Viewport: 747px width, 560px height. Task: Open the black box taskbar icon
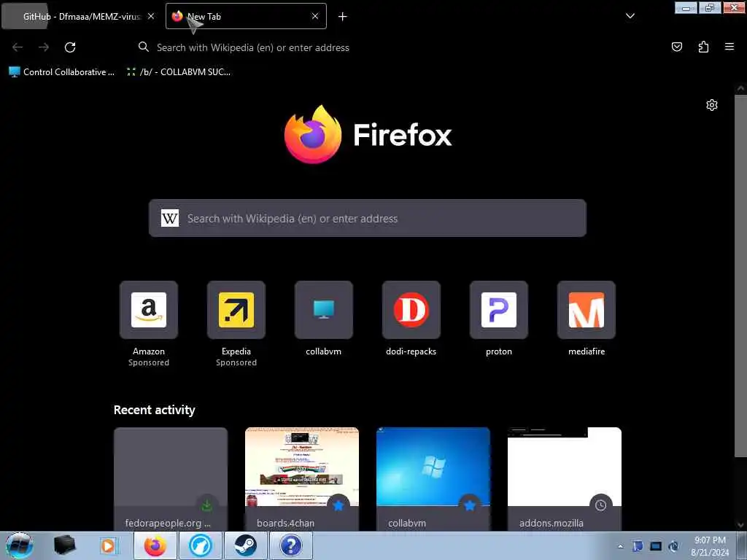[64, 545]
